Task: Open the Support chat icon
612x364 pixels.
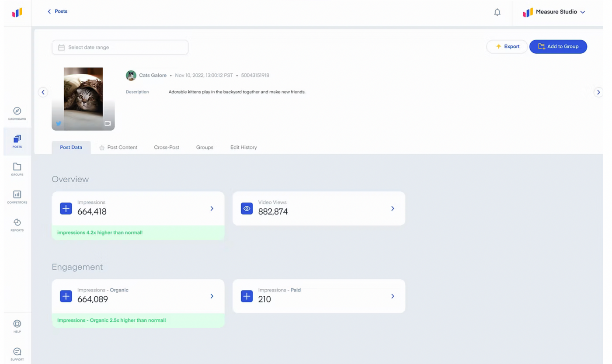Action: [x=17, y=352]
